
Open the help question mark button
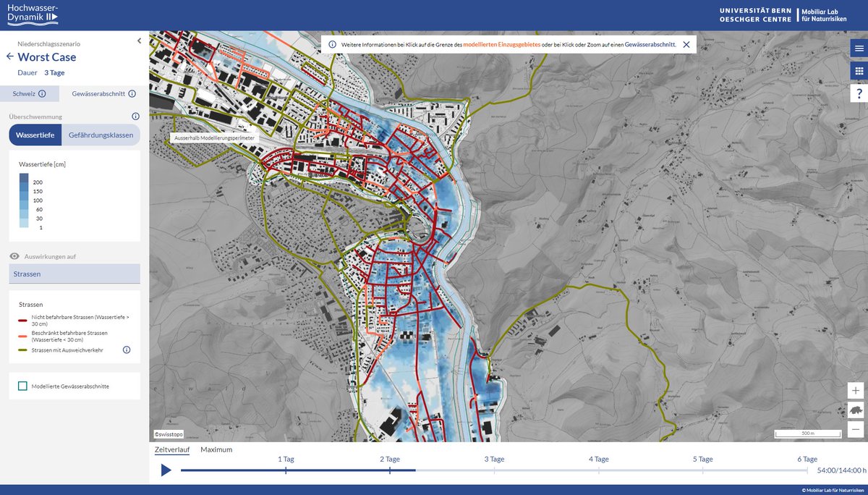coord(859,93)
